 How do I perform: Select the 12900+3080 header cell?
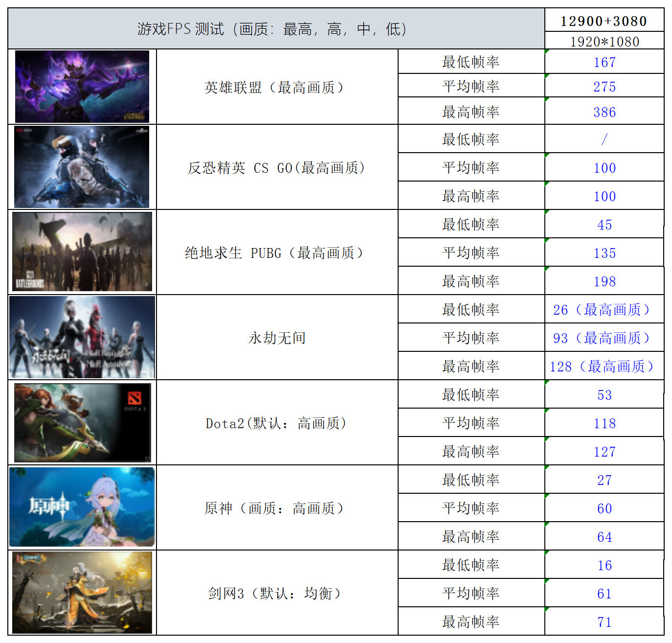[605, 21]
